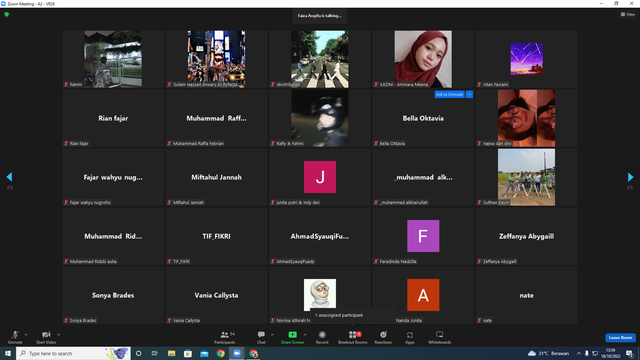Select the _muhammad alkhairullah tile

tap(423, 177)
